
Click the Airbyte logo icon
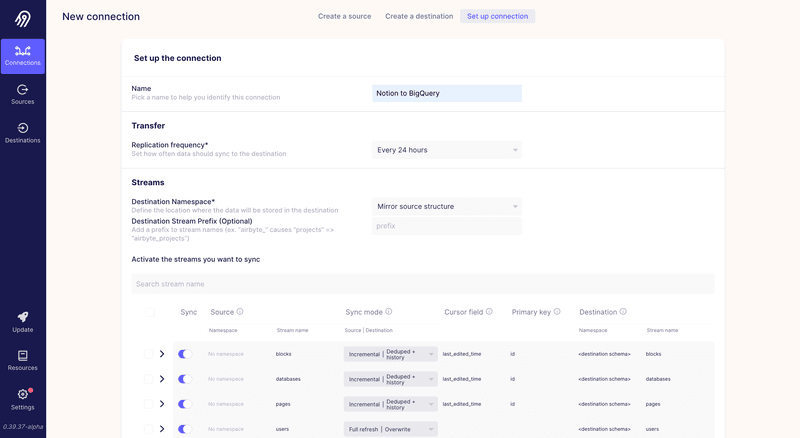tap(22, 19)
